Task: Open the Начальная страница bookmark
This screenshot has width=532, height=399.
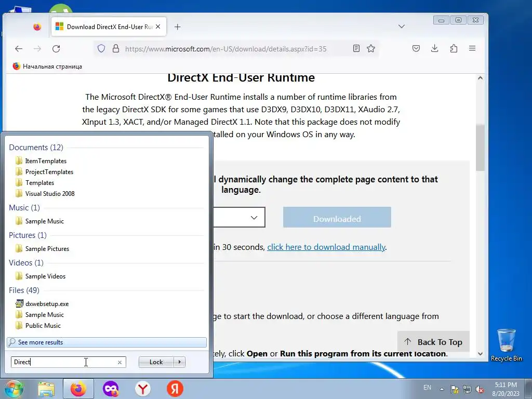Action: (47, 66)
